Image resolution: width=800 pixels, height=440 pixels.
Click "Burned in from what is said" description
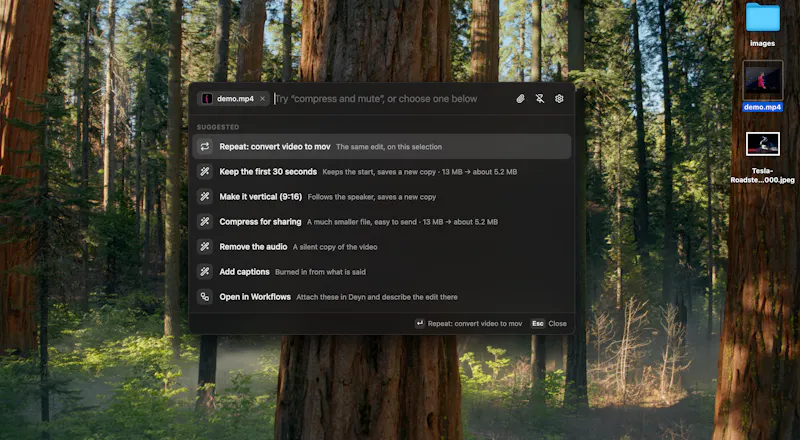click(320, 272)
